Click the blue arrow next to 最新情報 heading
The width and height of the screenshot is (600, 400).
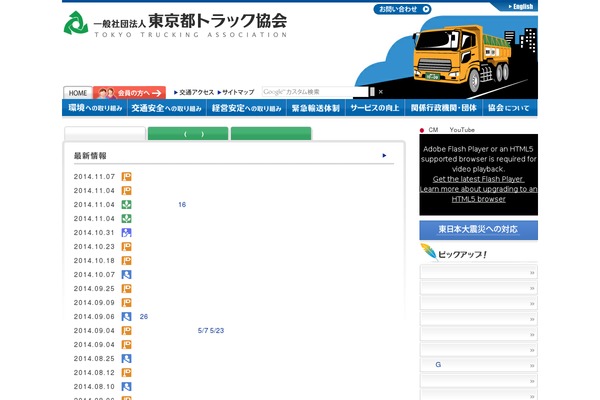click(x=384, y=155)
